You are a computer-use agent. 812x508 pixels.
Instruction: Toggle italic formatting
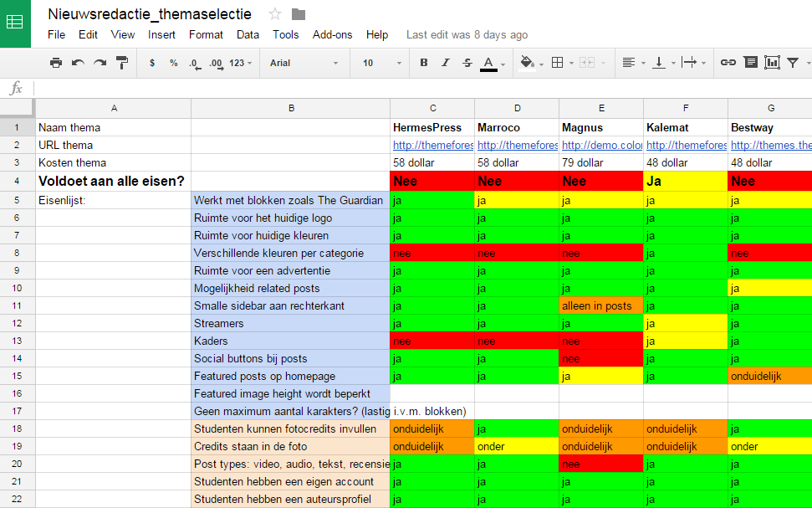(446, 63)
